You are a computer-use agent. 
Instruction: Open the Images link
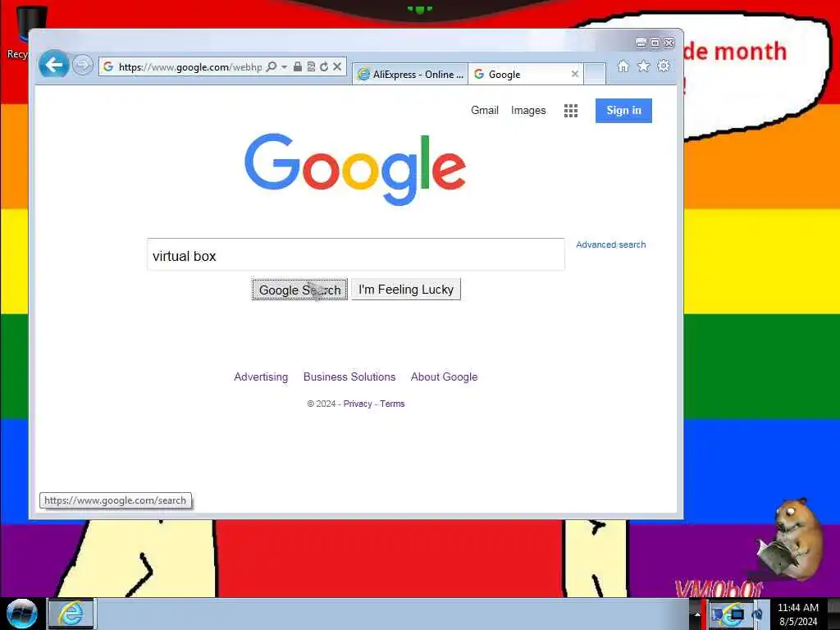[x=528, y=111]
